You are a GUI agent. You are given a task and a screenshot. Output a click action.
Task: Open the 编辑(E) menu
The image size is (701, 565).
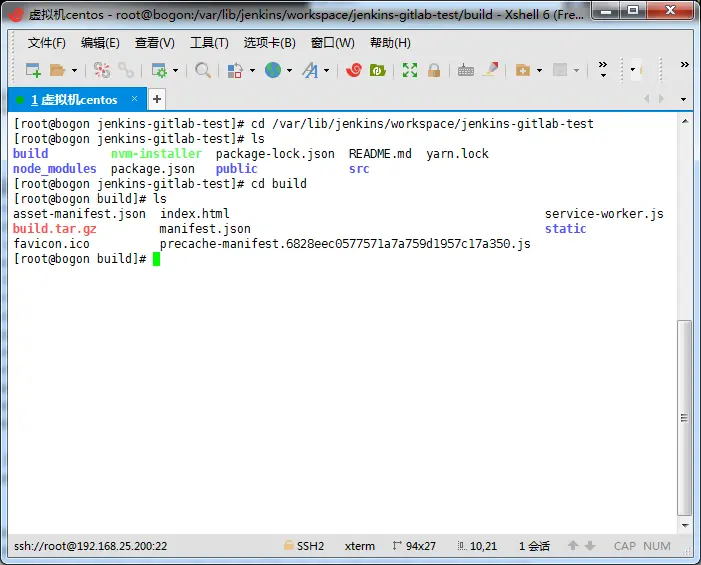(x=100, y=43)
